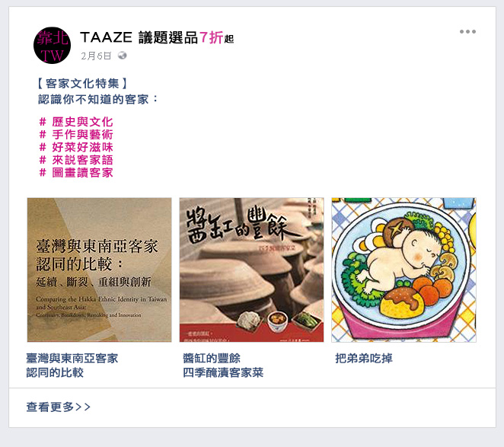
Task: Open the baby-in-bowl book cover thumbnail
Action: coord(404,270)
